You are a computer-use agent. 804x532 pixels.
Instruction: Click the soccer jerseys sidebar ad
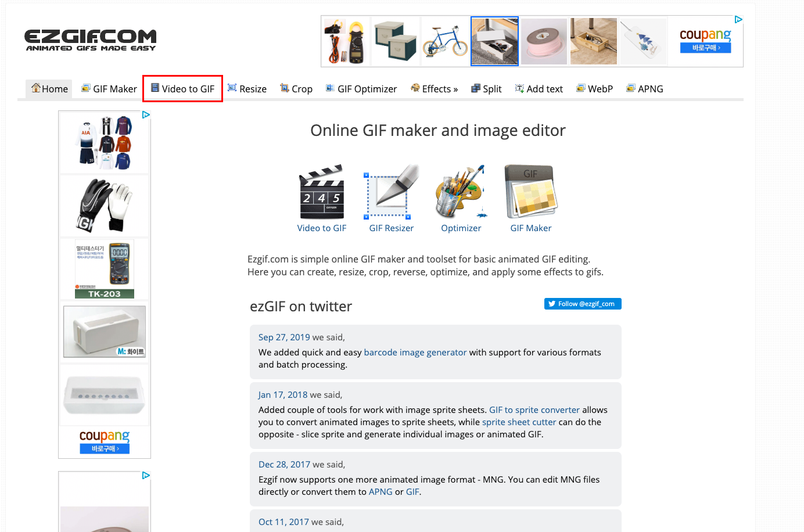click(x=105, y=143)
